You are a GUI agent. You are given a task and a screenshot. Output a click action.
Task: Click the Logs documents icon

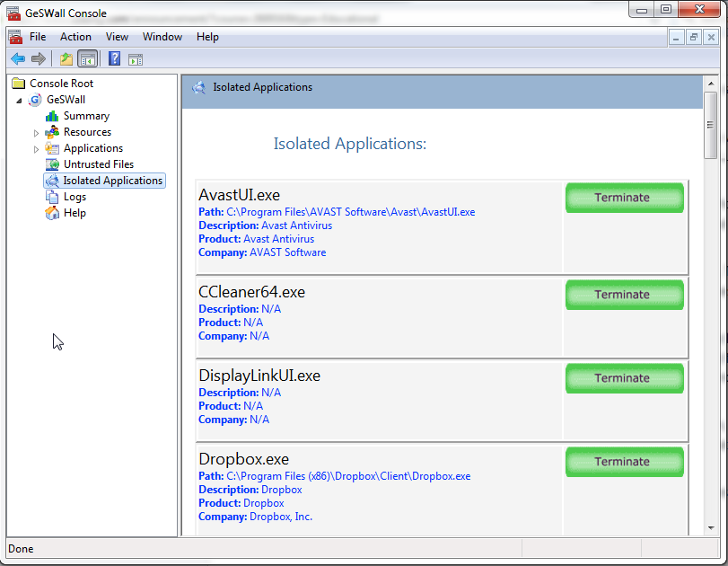pyautogui.click(x=52, y=197)
